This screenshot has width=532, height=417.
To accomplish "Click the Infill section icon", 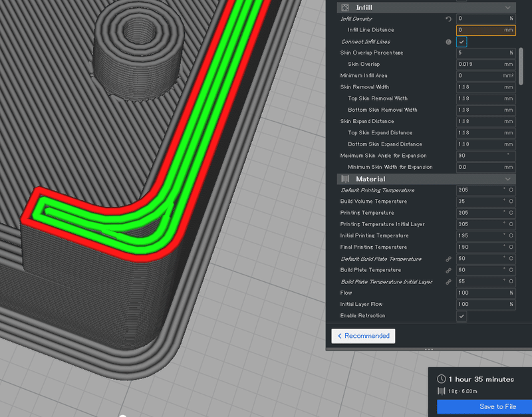I will click(x=345, y=7).
